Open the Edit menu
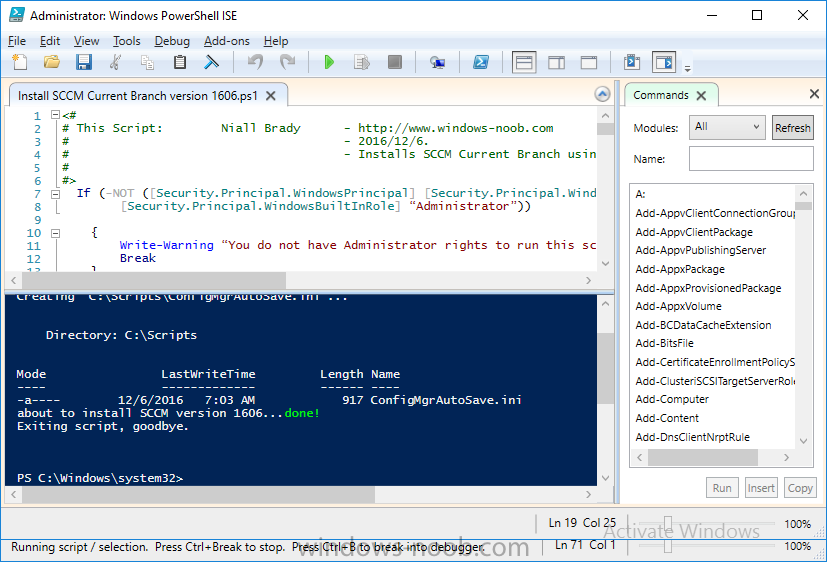 [50, 41]
